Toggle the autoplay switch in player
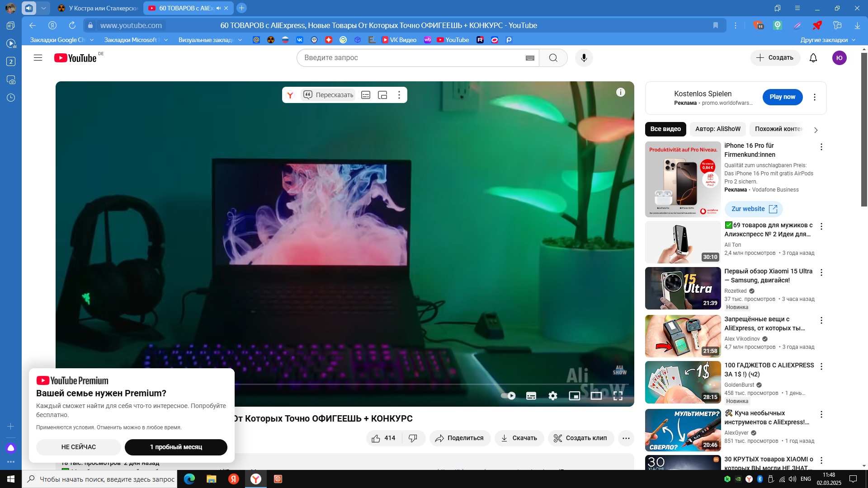The width and height of the screenshot is (868, 488). tap(508, 396)
